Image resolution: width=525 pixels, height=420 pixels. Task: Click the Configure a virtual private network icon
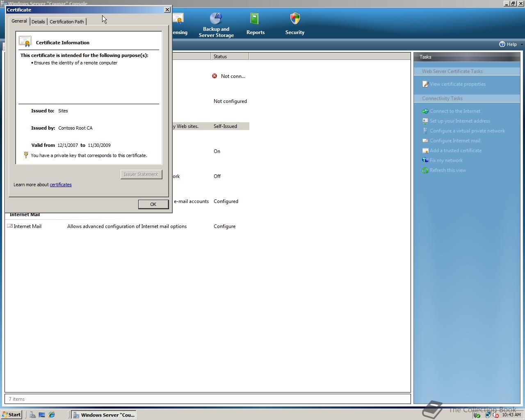tap(425, 131)
